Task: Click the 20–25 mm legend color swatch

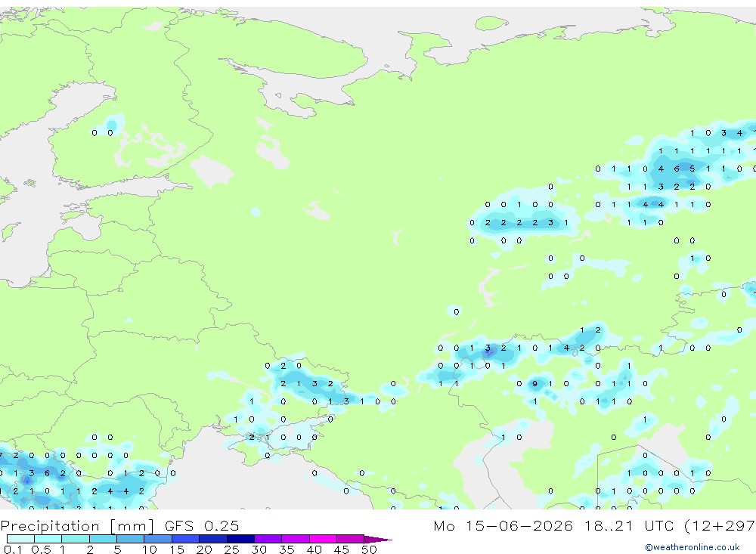Action: coord(213,539)
